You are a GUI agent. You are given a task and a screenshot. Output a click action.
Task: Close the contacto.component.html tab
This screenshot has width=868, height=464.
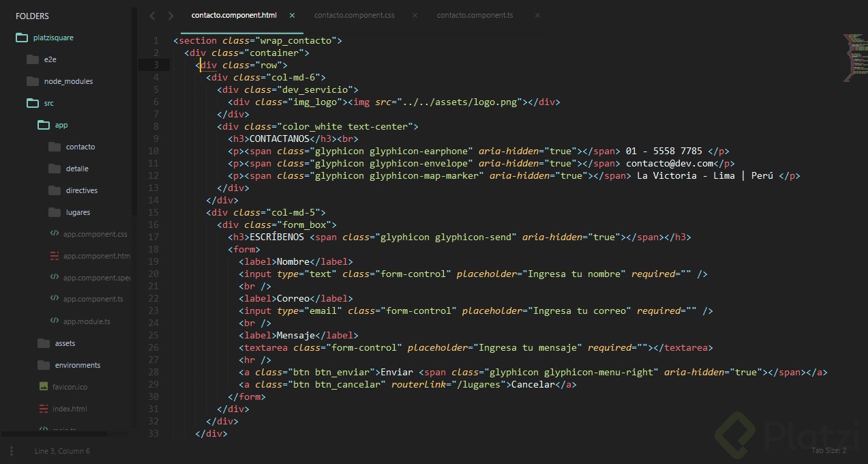(x=292, y=14)
